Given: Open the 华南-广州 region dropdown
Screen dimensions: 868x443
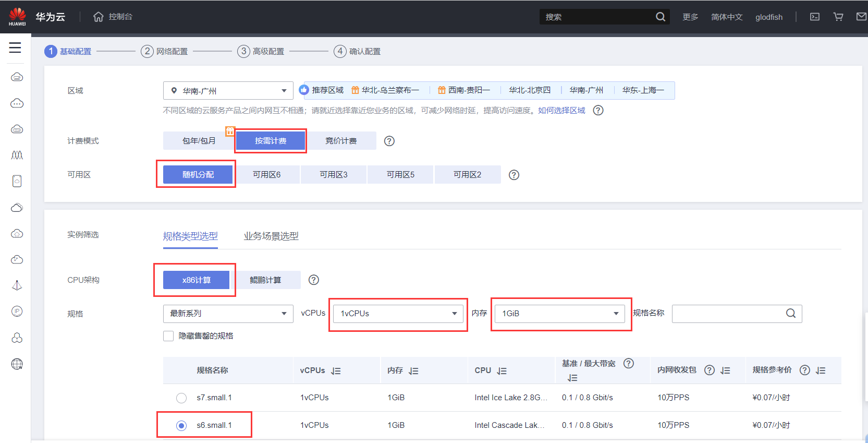Looking at the screenshot, I should click(228, 91).
